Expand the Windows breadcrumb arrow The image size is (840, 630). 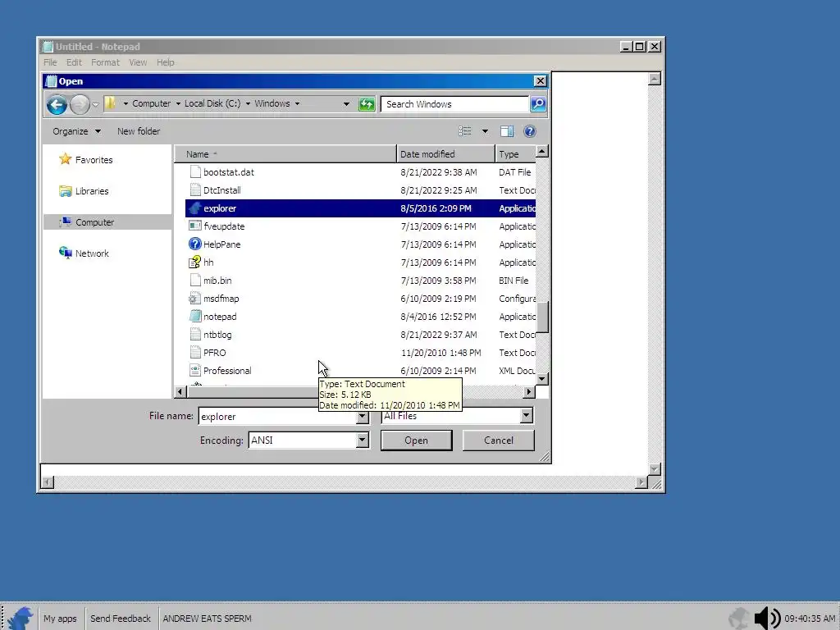click(297, 103)
